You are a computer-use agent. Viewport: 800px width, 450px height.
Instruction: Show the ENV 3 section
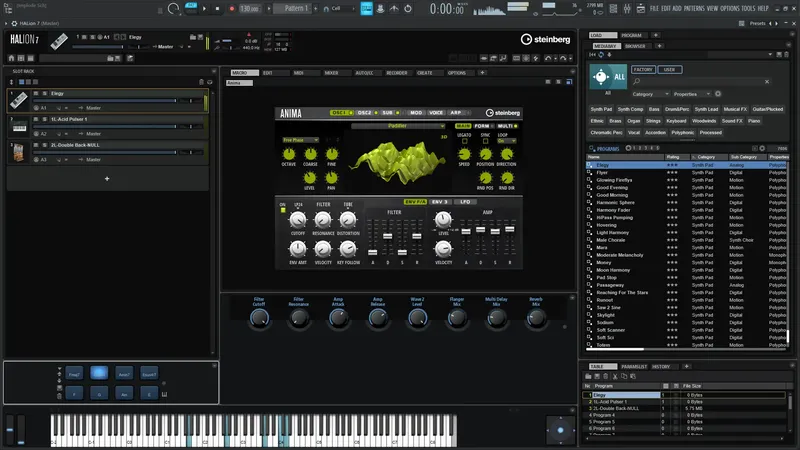click(x=440, y=202)
